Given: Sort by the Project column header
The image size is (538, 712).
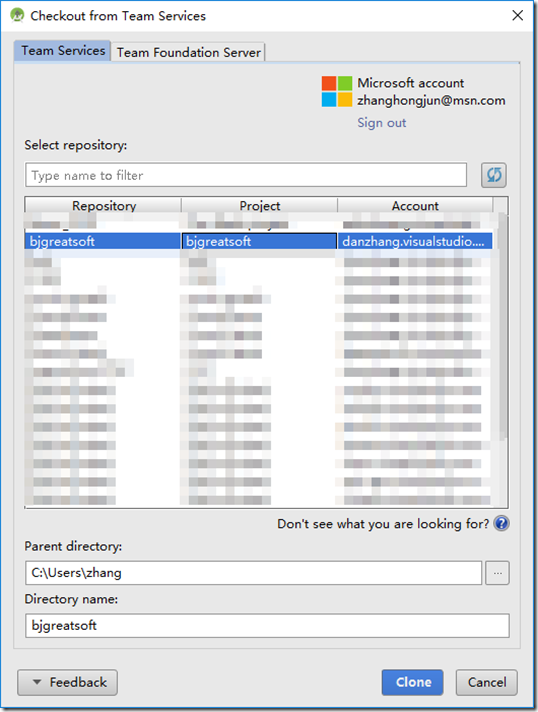Looking at the screenshot, I should click(259, 205).
